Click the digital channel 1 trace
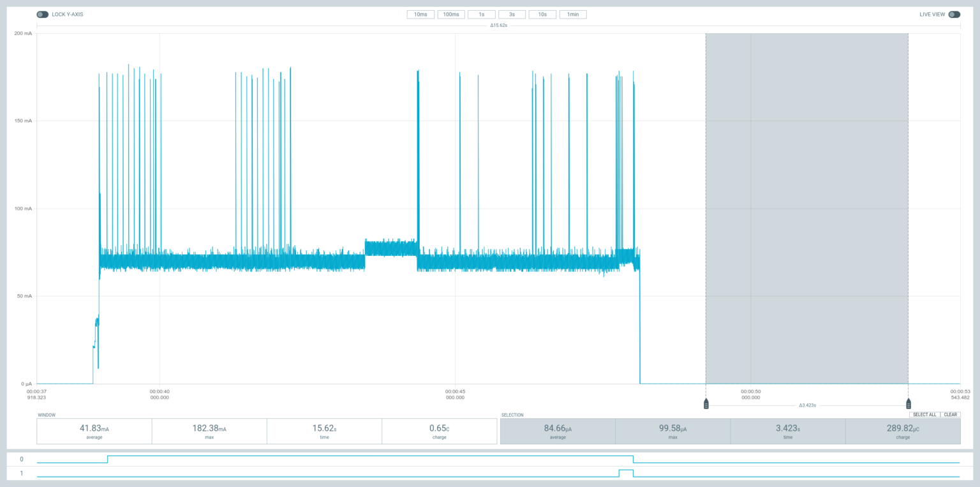Screen dimensions: 980x487 (x=255, y=475)
